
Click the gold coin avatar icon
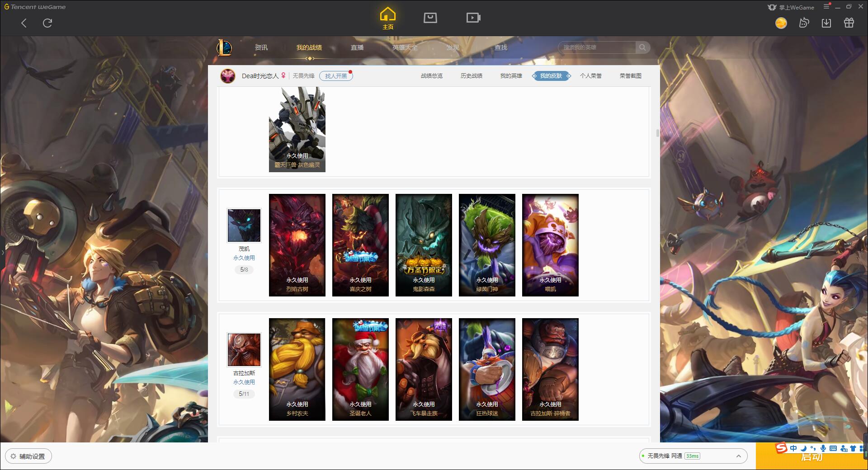click(x=781, y=23)
